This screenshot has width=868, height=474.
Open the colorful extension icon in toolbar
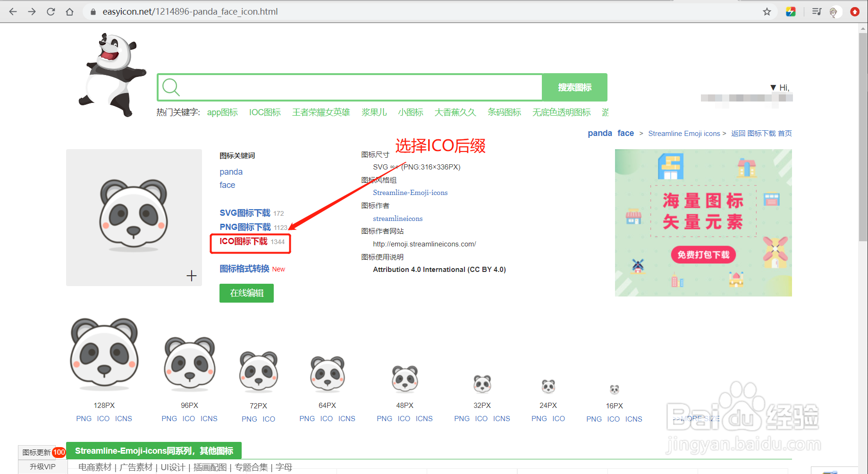click(x=791, y=11)
